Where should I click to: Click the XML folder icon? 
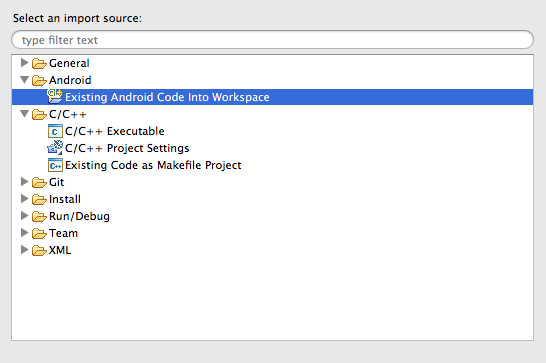point(39,250)
